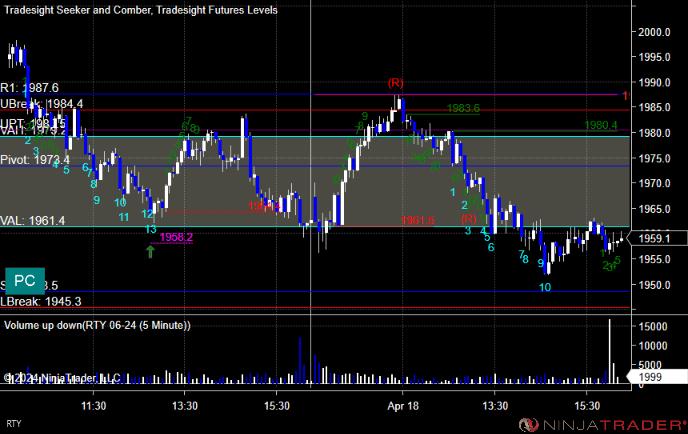Click the Volume up down(RTY 06-24) panel label

97,325
